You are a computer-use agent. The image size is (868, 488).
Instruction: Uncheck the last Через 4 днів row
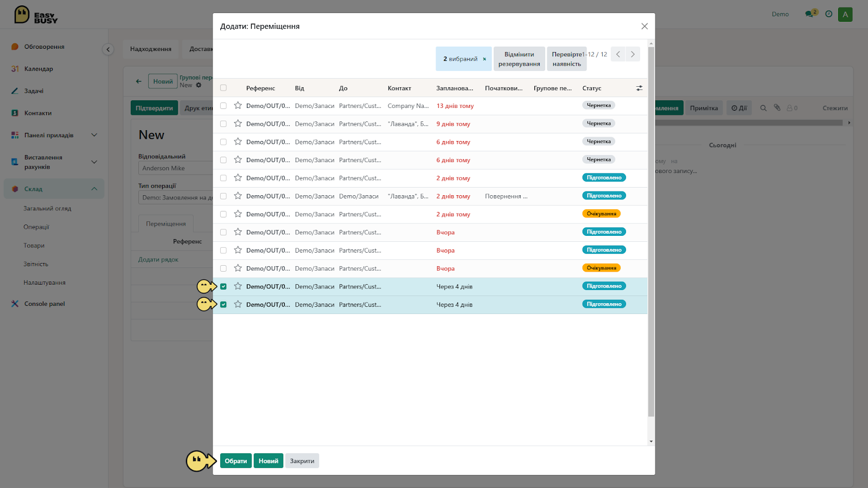pyautogui.click(x=224, y=304)
